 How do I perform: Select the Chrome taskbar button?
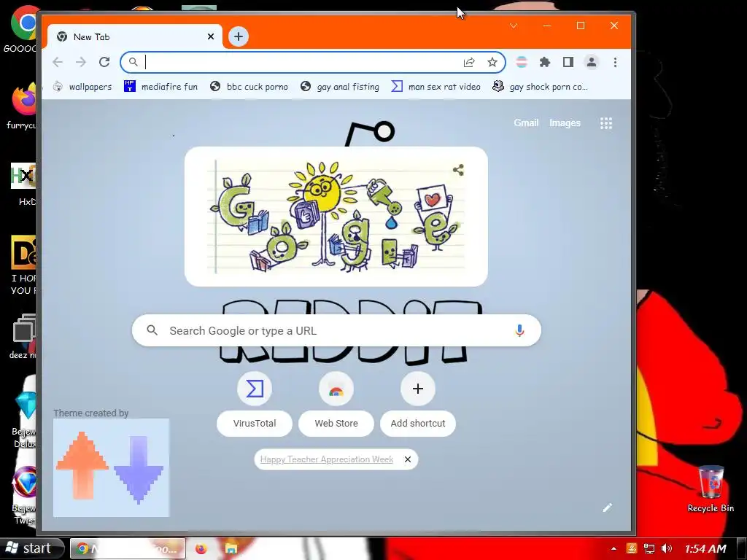point(128,549)
